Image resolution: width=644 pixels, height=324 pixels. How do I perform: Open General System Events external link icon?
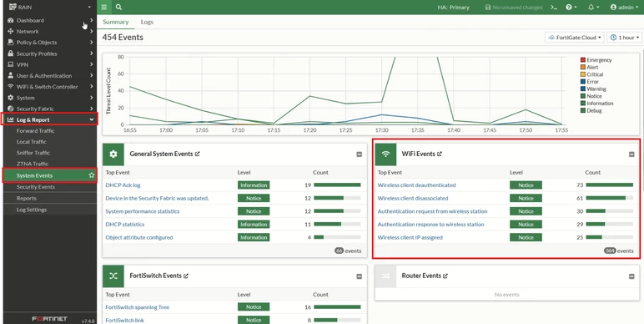pyautogui.click(x=197, y=154)
